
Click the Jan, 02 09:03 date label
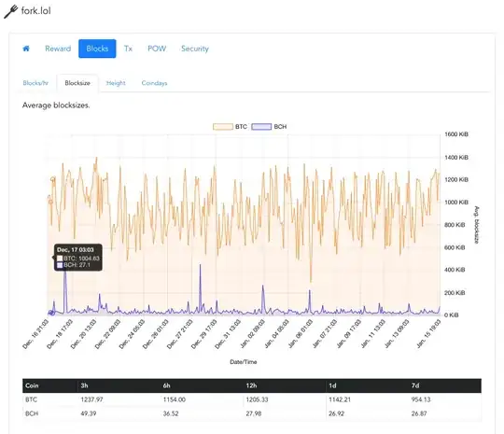point(252,334)
